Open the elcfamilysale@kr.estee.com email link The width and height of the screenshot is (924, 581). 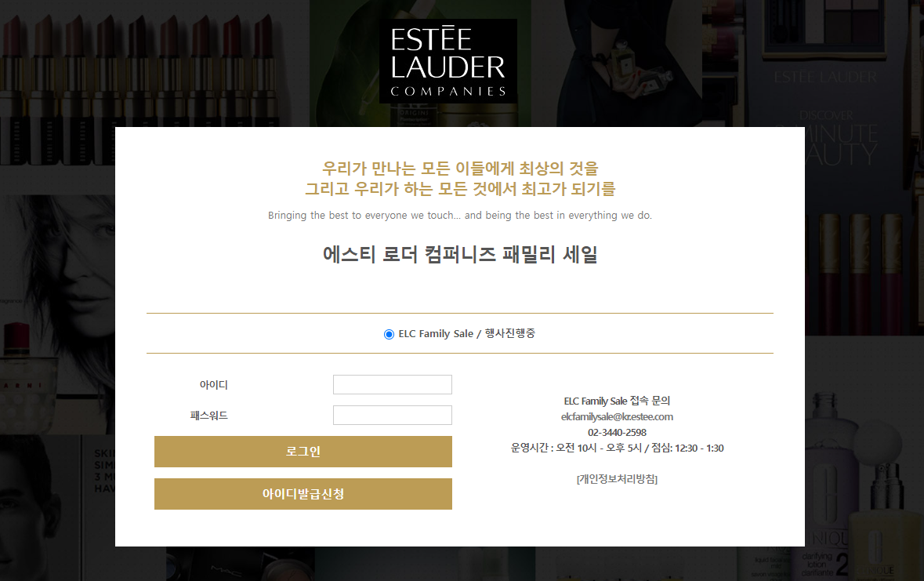[x=617, y=416]
